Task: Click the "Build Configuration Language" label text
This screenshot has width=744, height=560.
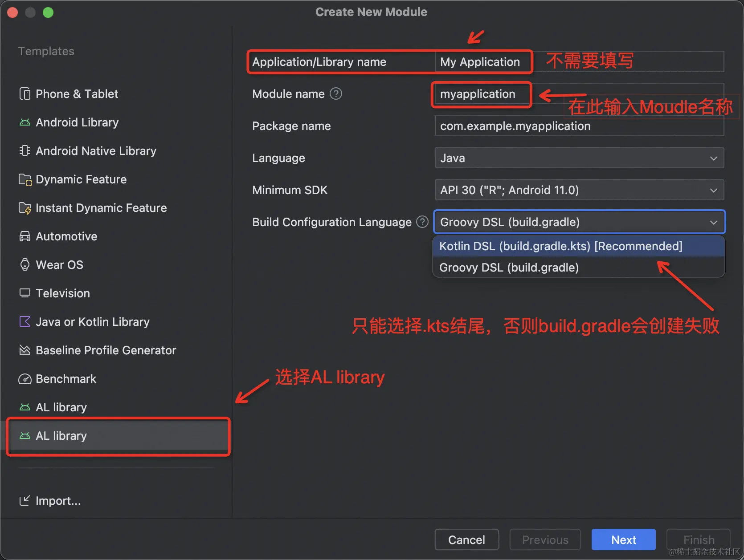Action: point(332,222)
